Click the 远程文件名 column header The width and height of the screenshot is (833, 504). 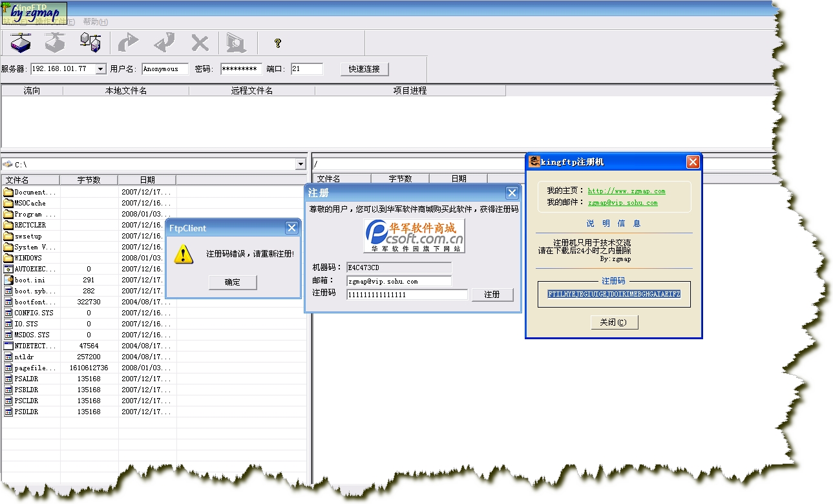click(252, 90)
